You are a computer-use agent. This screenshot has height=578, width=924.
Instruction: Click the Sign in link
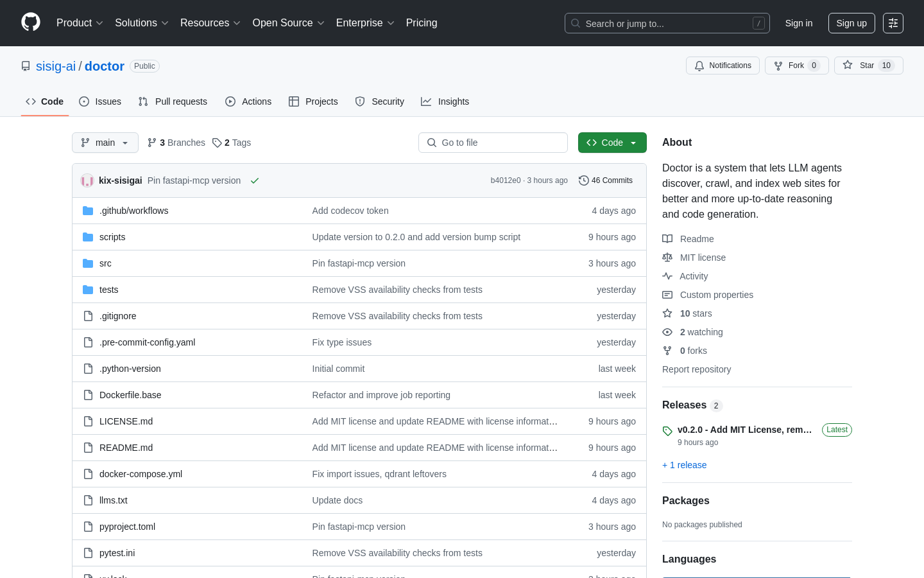799,23
